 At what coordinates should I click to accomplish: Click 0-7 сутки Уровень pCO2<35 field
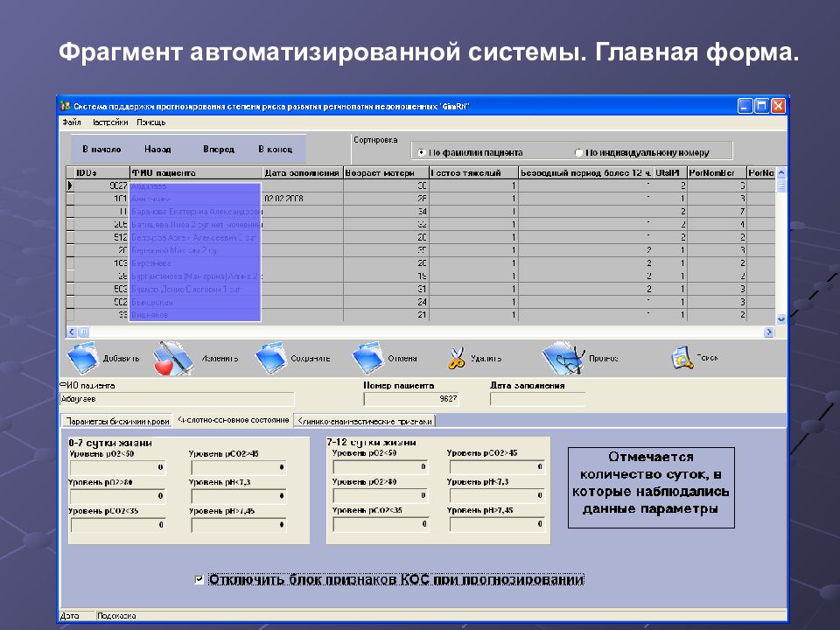(x=117, y=525)
